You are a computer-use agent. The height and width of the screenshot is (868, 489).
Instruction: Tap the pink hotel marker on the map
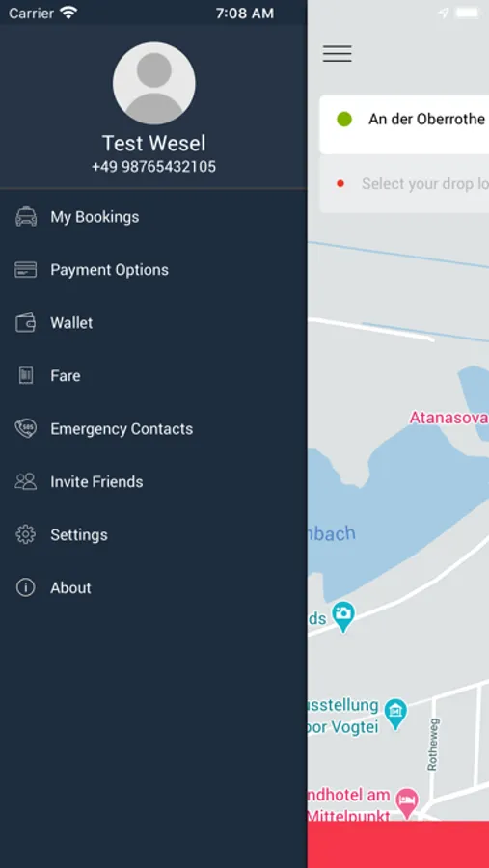(407, 802)
